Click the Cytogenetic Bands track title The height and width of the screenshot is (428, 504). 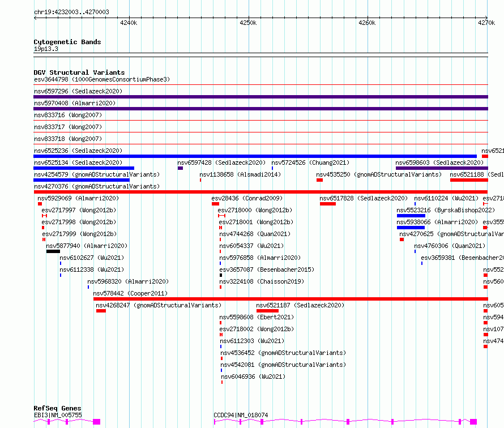point(67,42)
